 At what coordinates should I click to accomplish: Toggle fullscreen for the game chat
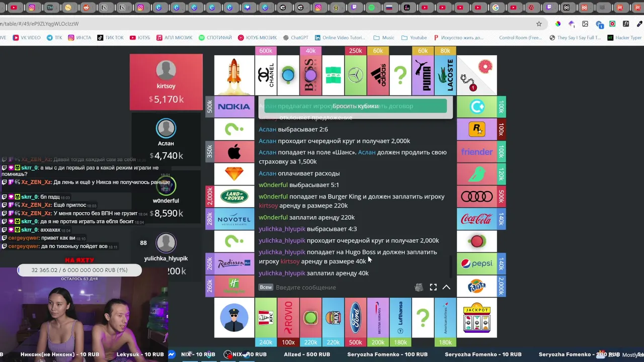[x=433, y=287]
